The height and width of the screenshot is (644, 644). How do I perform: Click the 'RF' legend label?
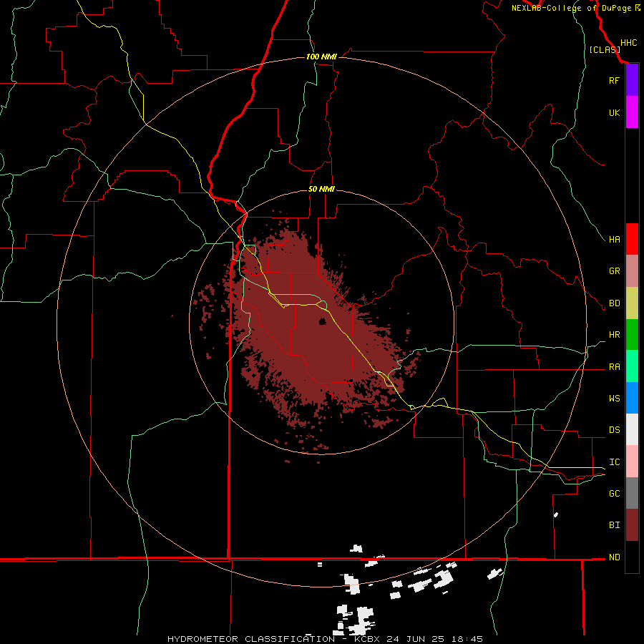click(x=614, y=80)
